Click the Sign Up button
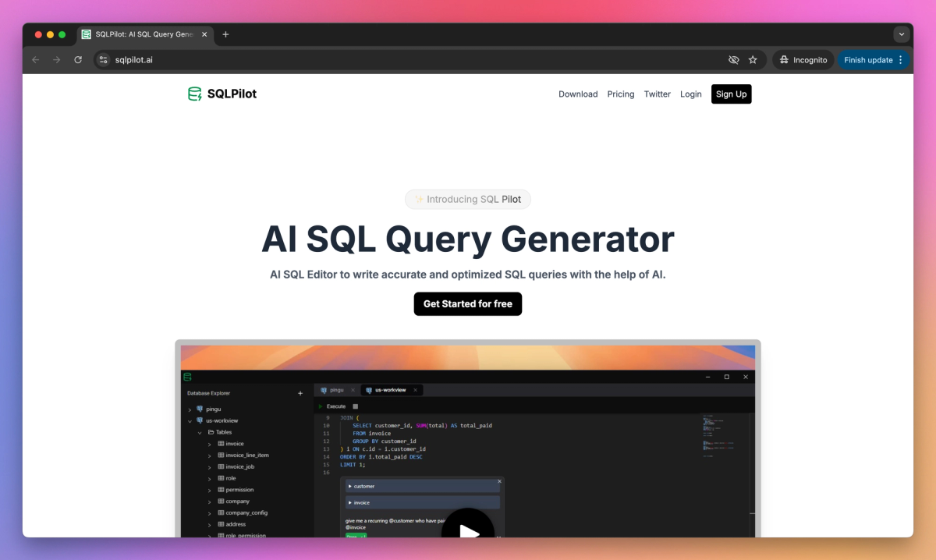Image resolution: width=936 pixels, height=560 pixels. click(732, 94)
